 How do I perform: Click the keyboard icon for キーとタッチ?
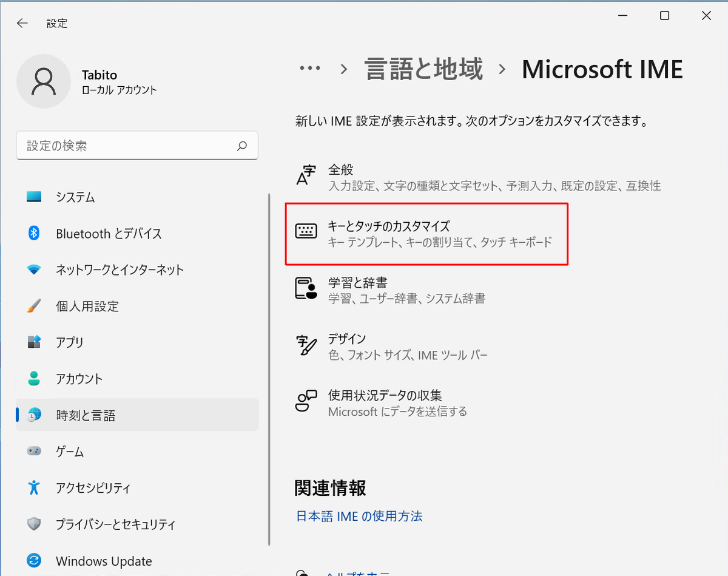(306, 231)
